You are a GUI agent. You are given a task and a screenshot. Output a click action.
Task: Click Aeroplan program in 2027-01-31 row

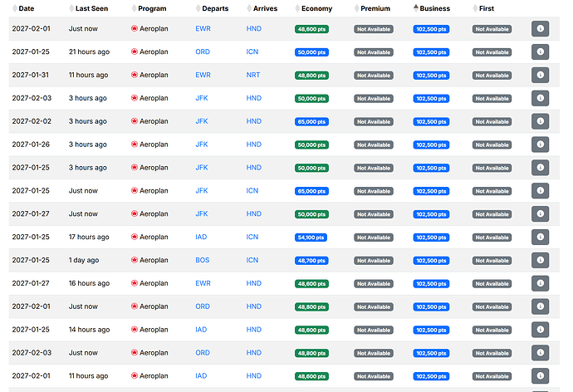(149, 75)
